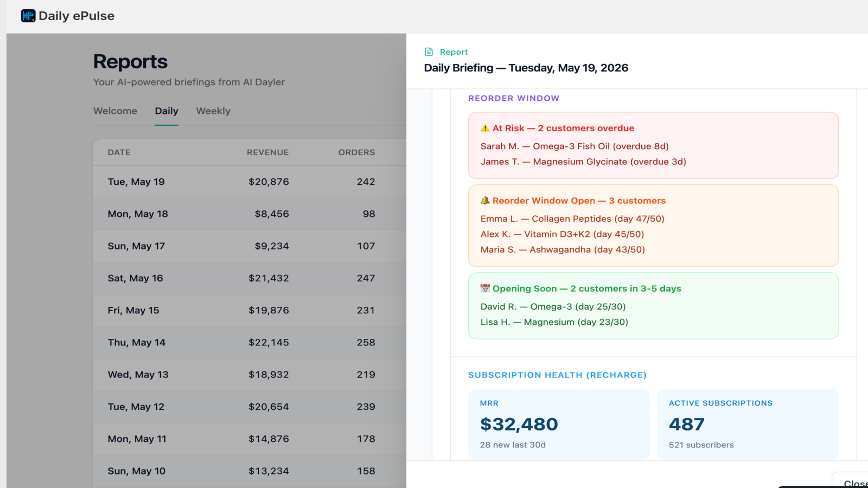Click David R. Omega-3 entry
The image size is (868, 488).
553,306
